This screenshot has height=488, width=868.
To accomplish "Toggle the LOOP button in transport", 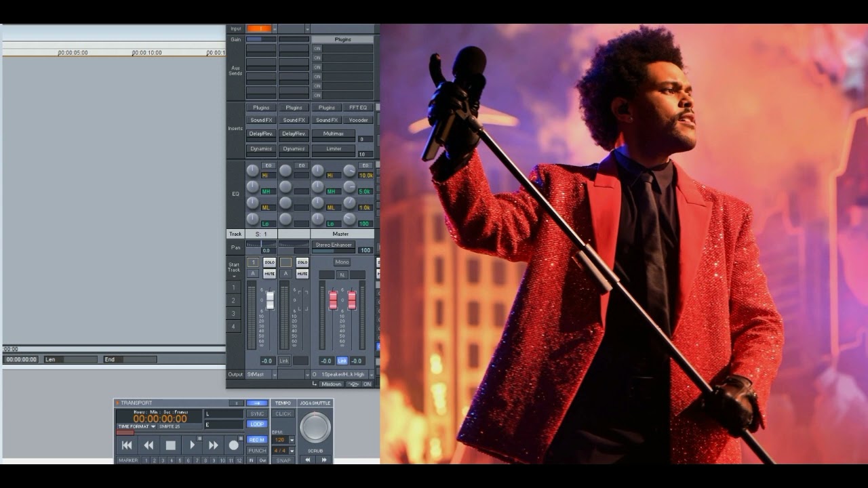I will click(257, 424).
